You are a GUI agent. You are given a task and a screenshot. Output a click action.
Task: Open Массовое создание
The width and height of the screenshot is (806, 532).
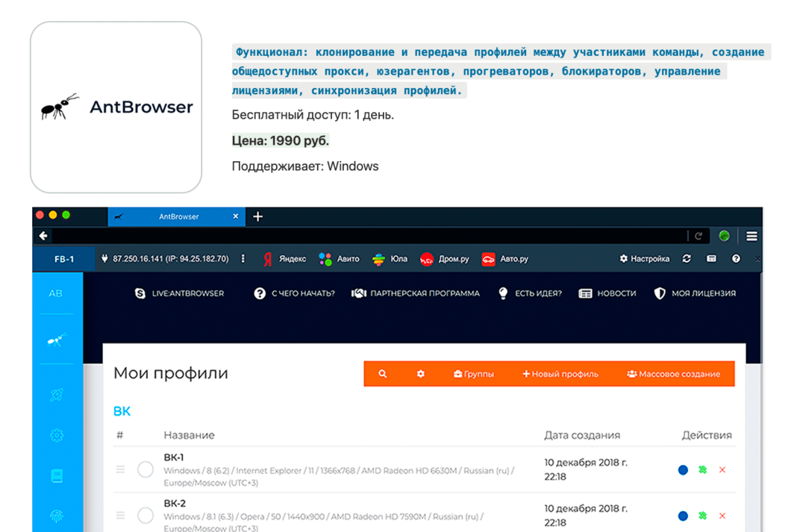(x=674, y=374)
